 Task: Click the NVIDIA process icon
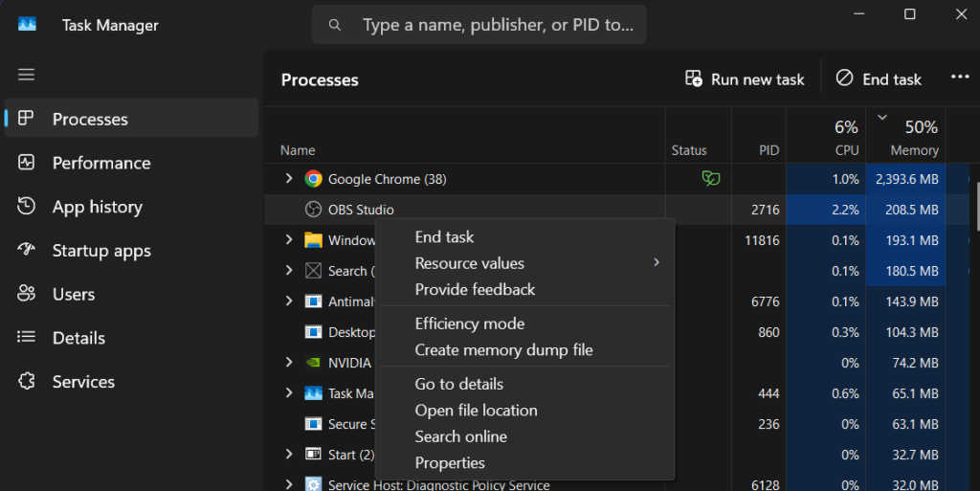(313, 363)
